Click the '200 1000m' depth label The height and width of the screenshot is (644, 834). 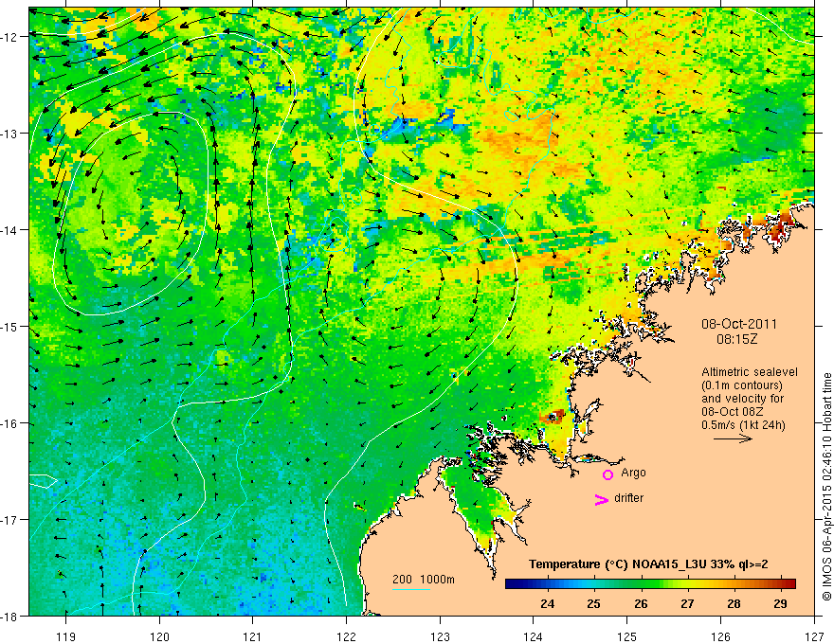pos(424,580)
